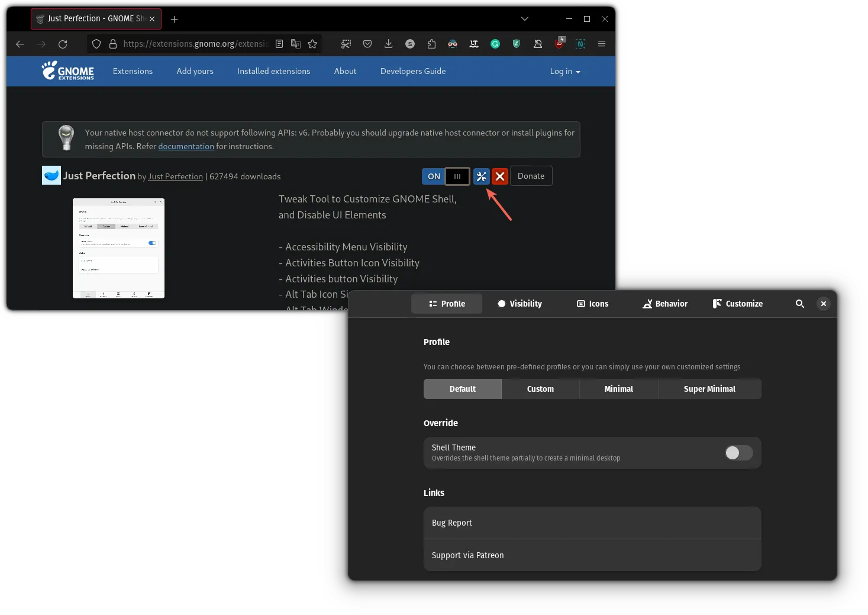Screen dimensions: 868x615
Task: Toggle the Shell Theme override switch
Action: coord(738,453)
